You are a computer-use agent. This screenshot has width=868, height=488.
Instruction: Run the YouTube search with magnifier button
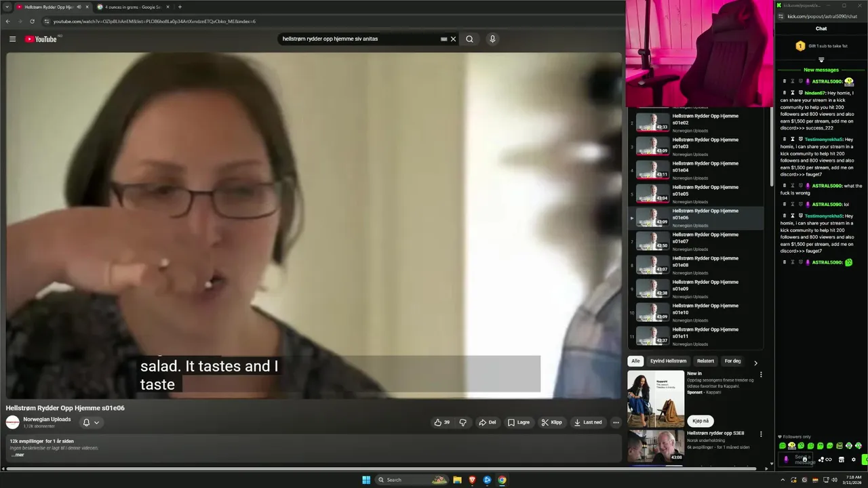pos(469,39)
